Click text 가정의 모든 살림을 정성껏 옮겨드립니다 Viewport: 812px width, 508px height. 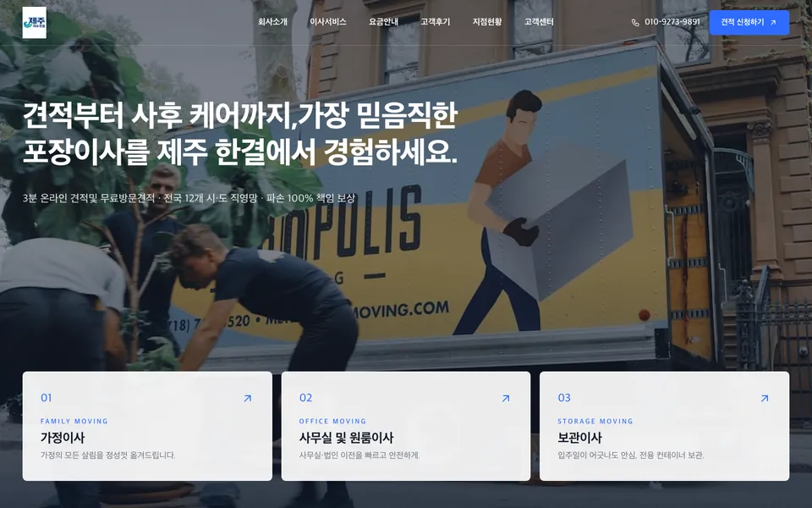[x=107, y=456]
